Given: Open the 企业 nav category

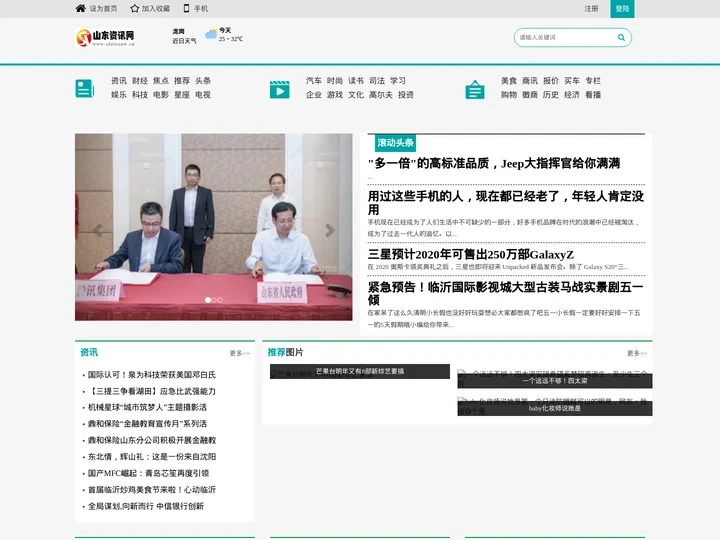Looking at the screenshot, I should coord(314,95).
